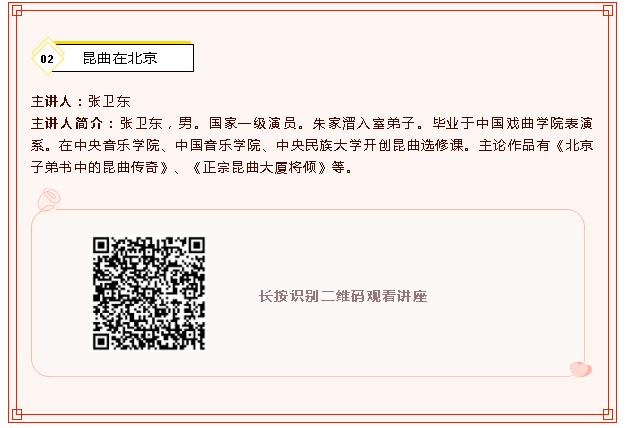Click the bold 主讲人简介 label

click(67, 123)
